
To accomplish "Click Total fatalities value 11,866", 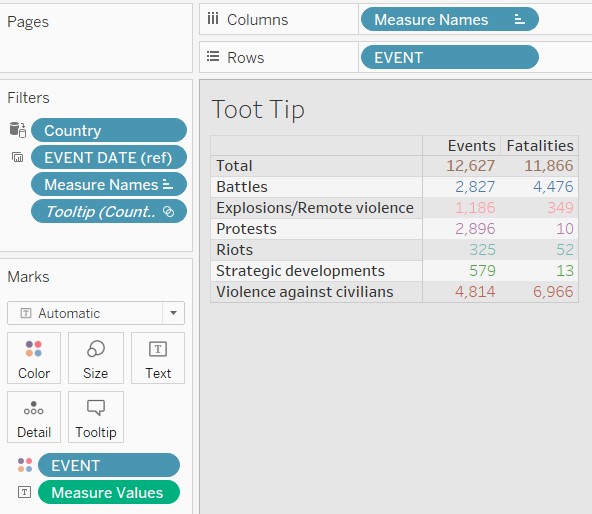I will click(549, 166).
